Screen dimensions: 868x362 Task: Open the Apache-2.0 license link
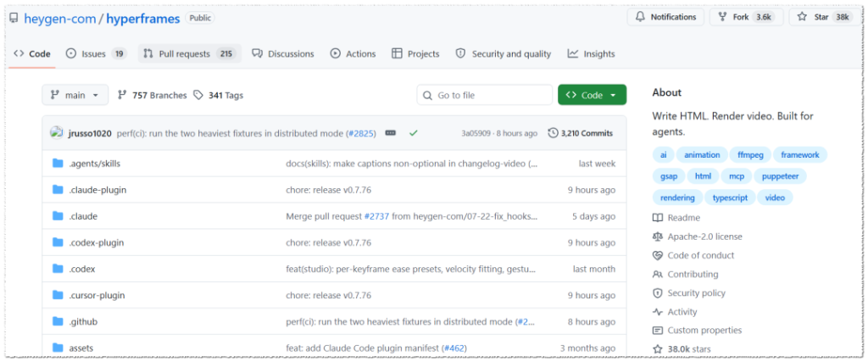click(698, 237)
